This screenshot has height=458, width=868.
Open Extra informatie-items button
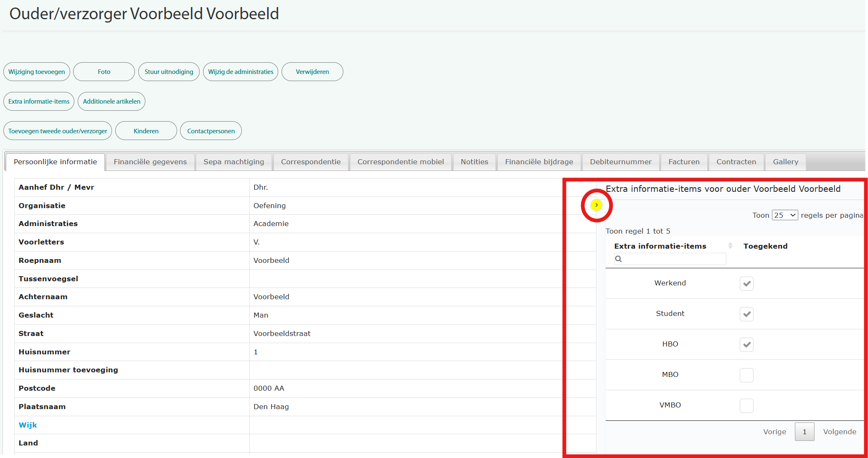39,102
